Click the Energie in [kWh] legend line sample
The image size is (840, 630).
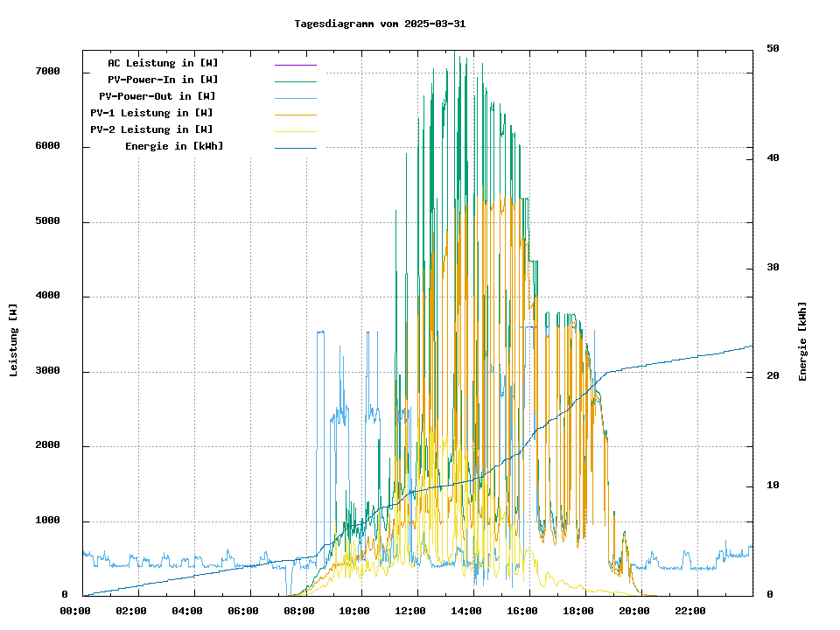(x=295, y=148)
